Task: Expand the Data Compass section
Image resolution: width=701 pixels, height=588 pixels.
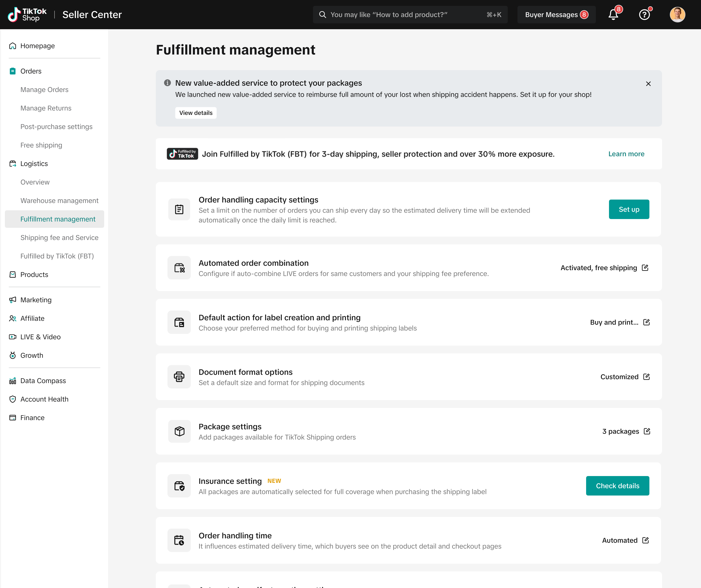Action: coord(43,381)
